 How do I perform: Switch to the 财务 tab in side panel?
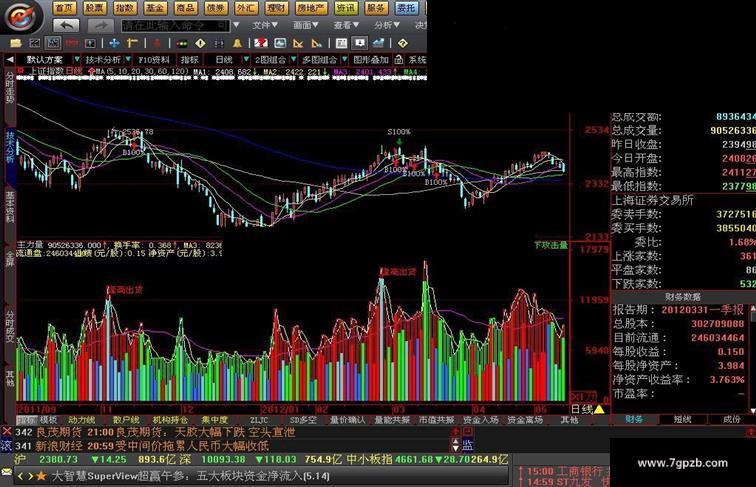coord(634,419)
